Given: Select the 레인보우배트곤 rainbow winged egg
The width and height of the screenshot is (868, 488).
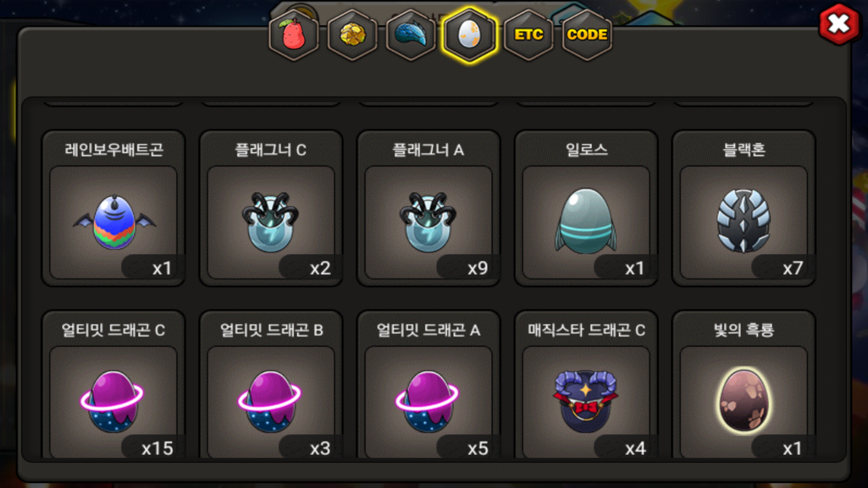Looking at the screenshot, I should 113,208.
